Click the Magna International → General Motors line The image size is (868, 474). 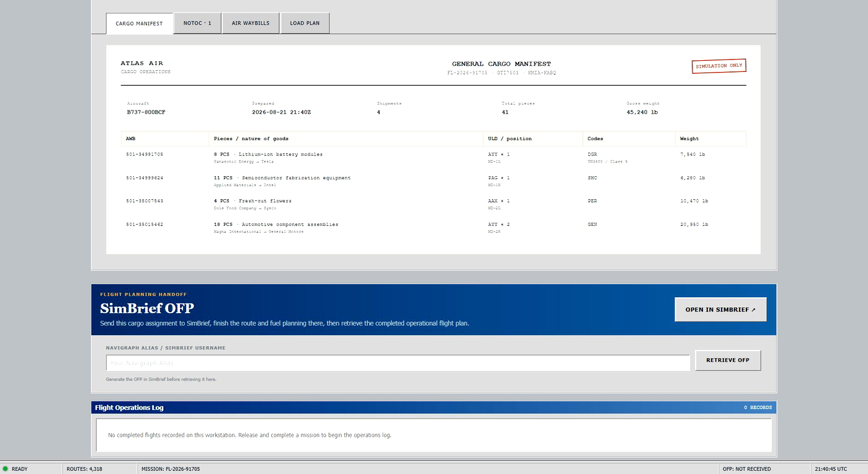click(258, 231)
